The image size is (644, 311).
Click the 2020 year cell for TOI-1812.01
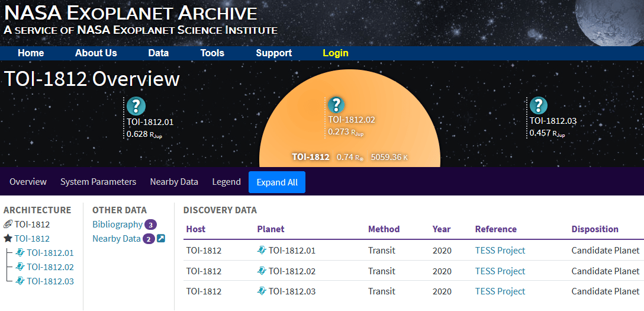[x=442, y=250]
